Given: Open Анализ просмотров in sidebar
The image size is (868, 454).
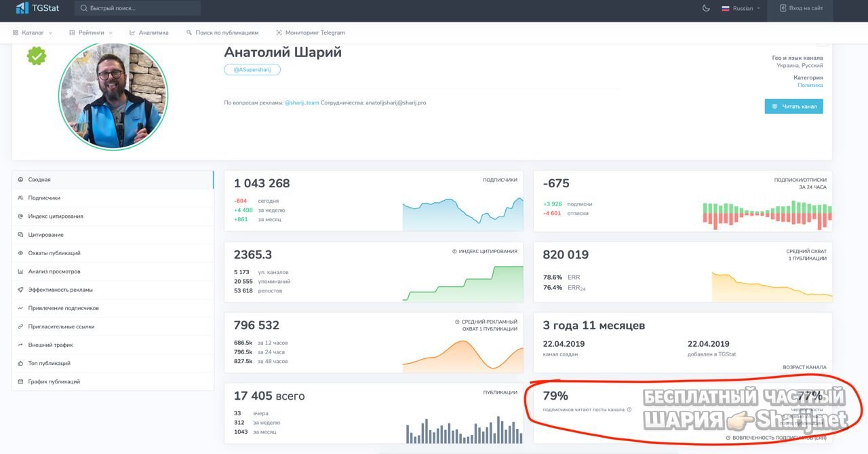Looking at the screenshot, I should pos(113,271).
